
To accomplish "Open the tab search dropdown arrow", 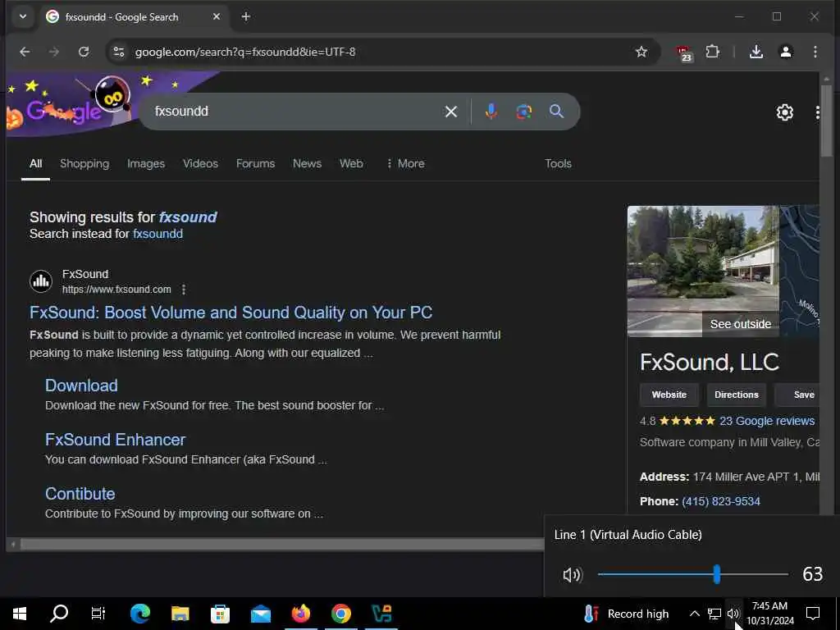I will 22,16.
